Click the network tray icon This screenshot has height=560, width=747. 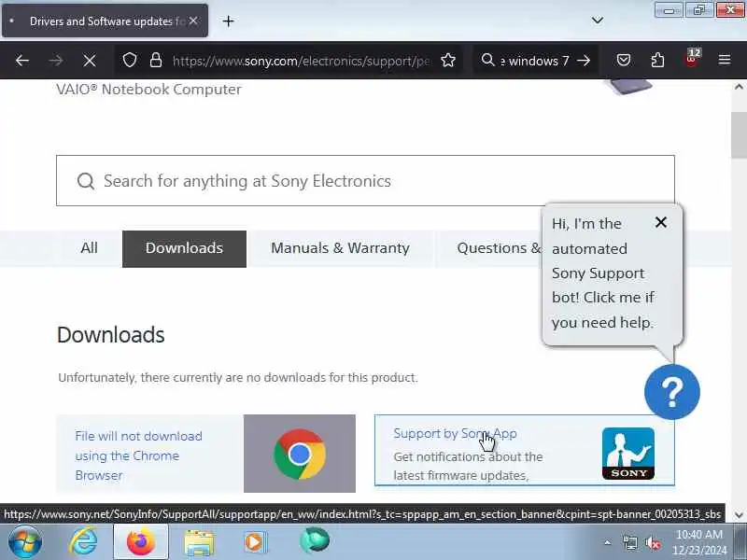(629, 542)
